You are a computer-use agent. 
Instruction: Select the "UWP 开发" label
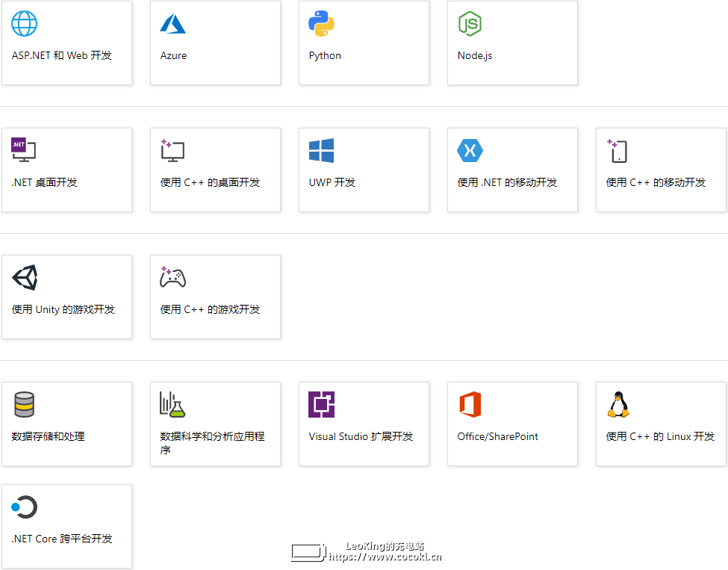(332, 182)
